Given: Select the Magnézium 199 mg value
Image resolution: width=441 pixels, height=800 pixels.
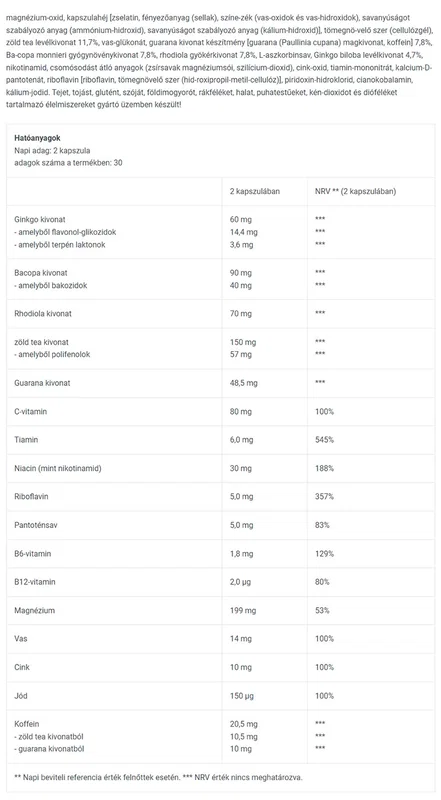Looking at the screenshot, I should coord(243,610).
